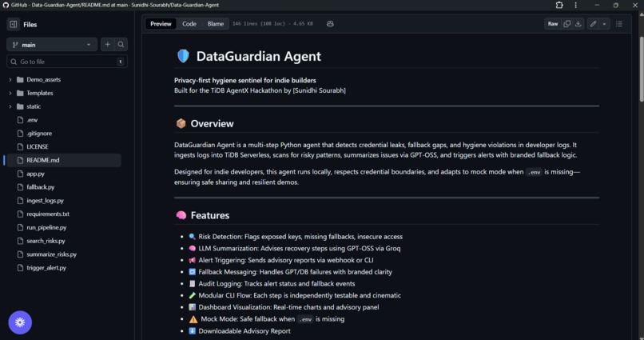Image resolution: width=644 pixels, height=340 pixels.
Task: Open the trigger_alert.py file
Action: pyautogui.click(x=46, y=268)
